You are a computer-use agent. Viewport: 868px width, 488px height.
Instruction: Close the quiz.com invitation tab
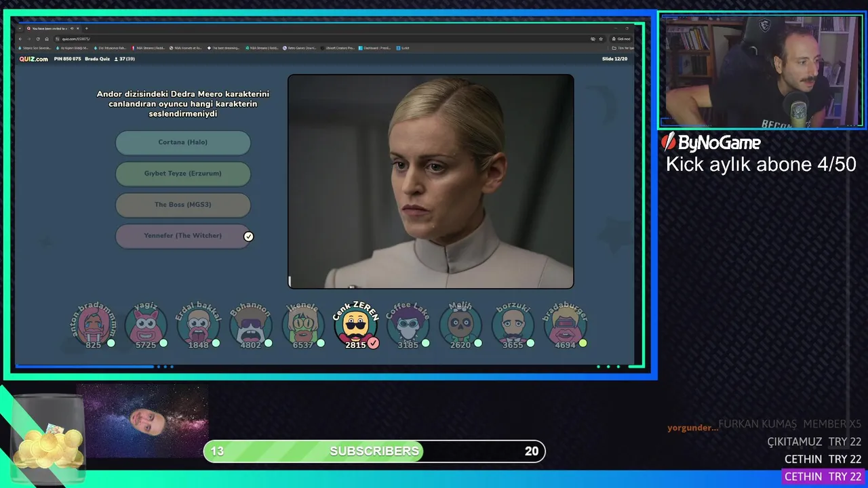(x=77, y=28)
